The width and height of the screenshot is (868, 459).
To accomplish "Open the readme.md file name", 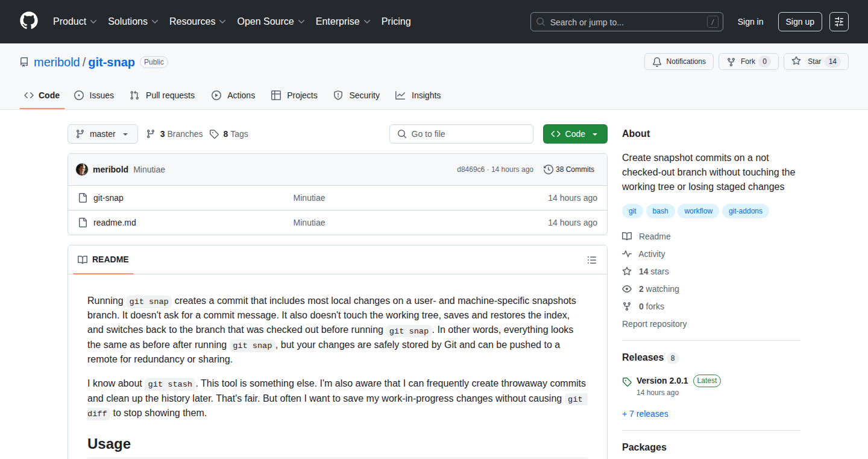I will pos(115,223).
